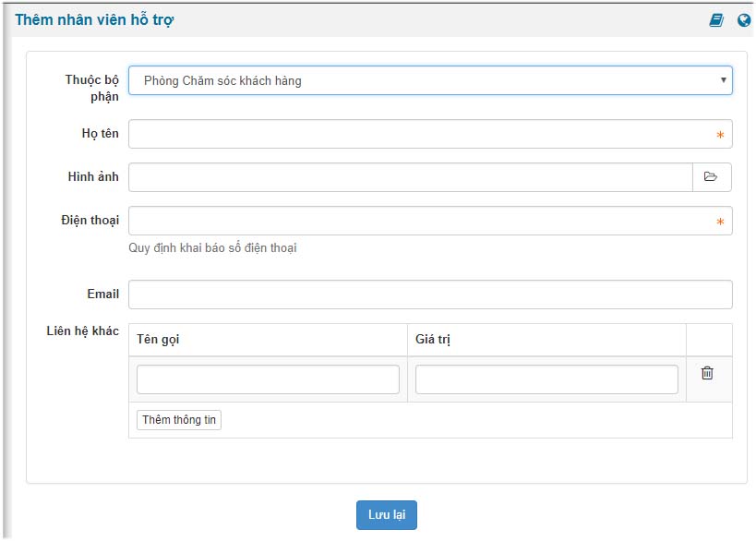
Task: Click the Tên gọi input box
Action: point(268,379)
